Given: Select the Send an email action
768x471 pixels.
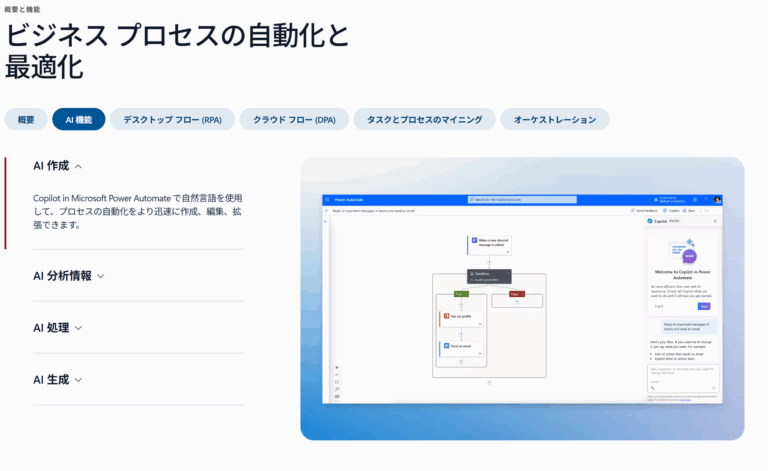Looking at the screenshot, I should (461, 349).
